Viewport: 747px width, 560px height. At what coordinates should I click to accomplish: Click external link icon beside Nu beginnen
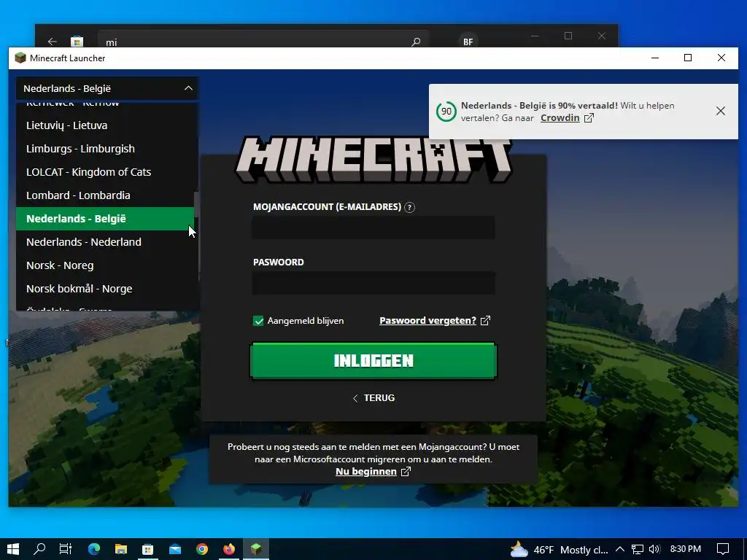pyautogui.click(x=406, y=472)
